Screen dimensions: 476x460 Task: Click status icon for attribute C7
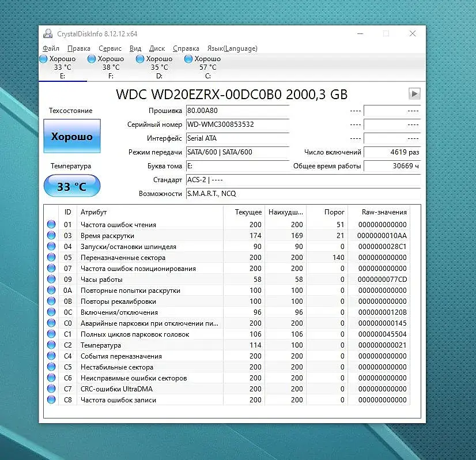click(x=51, y=389)
